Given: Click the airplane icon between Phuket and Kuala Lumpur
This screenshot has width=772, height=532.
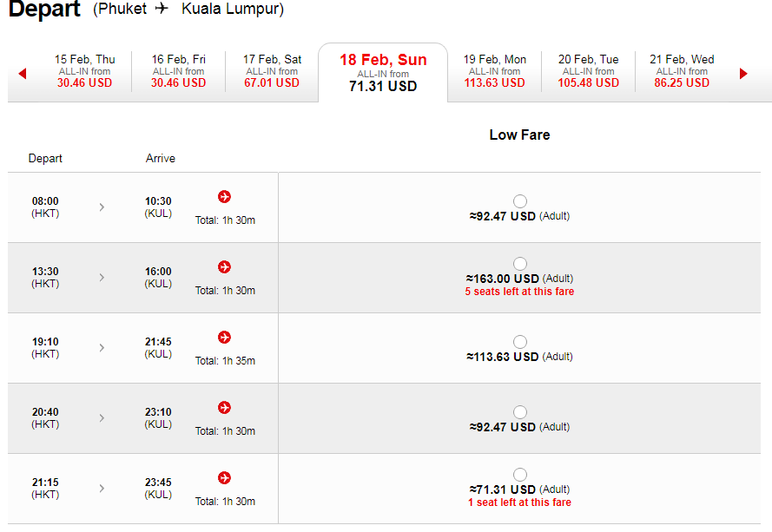Looking at the screenshot, I should [x=162, y=9].
